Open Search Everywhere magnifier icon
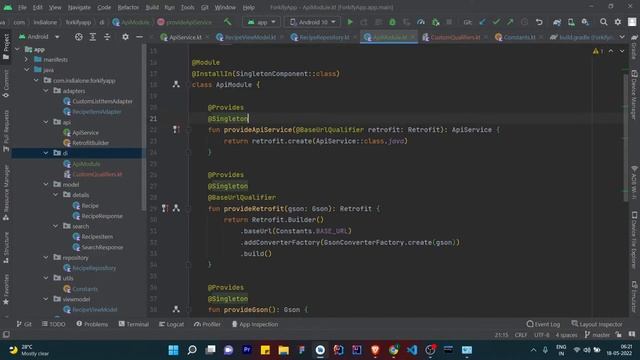This screenshot has height=360, width=640. [603, 22]
